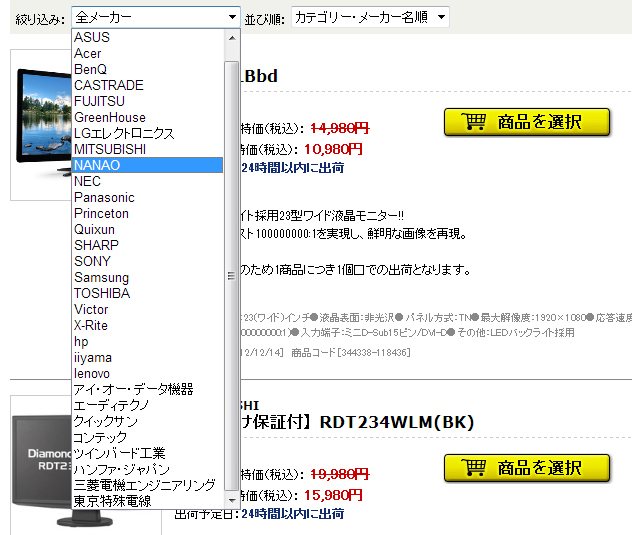Click the dropdown list scrollbar thumb
The width and height of the screenshot is (632, 535).
[232, 276]
